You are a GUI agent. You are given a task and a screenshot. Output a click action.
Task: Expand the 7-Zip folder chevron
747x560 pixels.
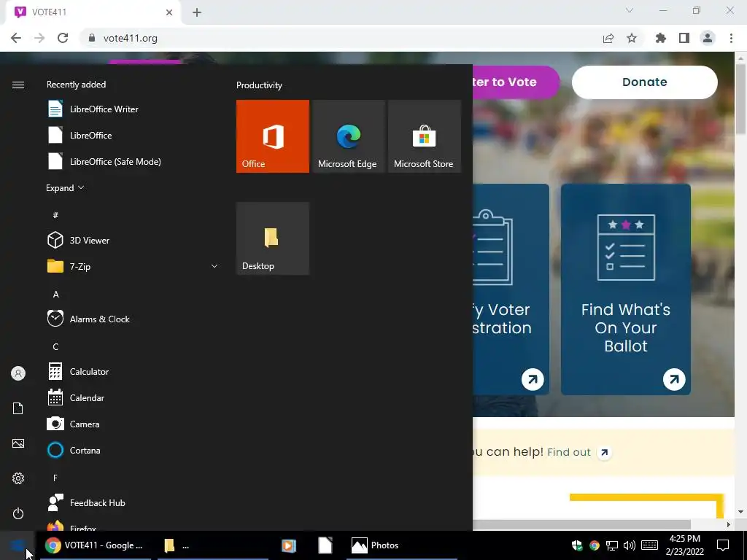pos(214,266)
